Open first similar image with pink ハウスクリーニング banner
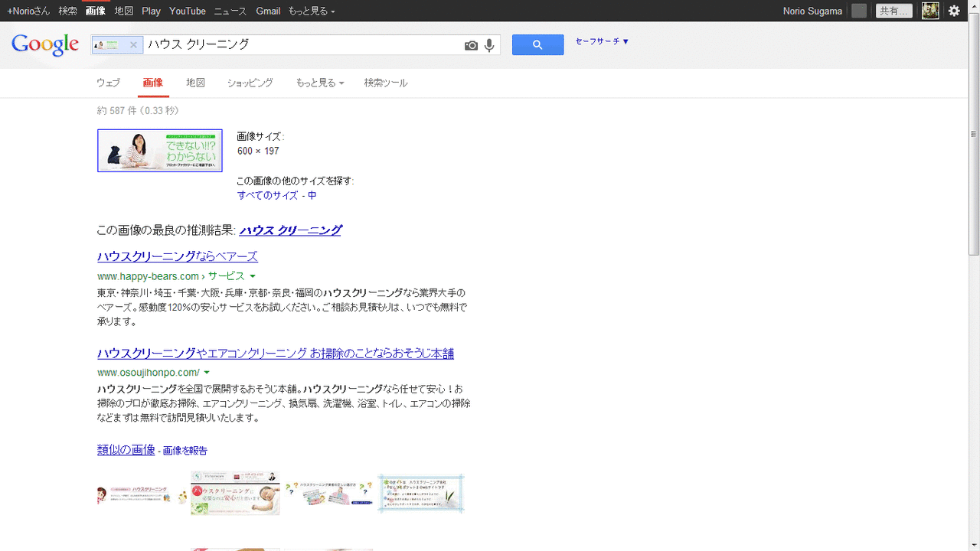Viewport: 980px width, 551px height. tap(142, 494)
